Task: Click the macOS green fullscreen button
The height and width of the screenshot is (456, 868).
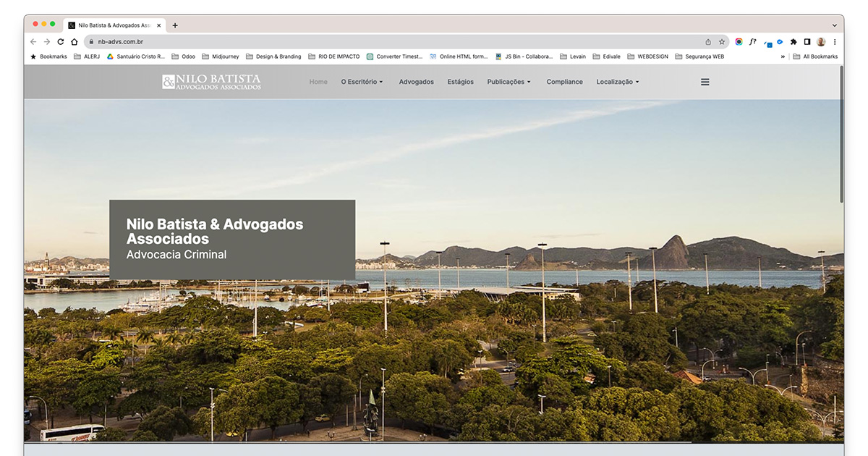Action: pos(52,24)
